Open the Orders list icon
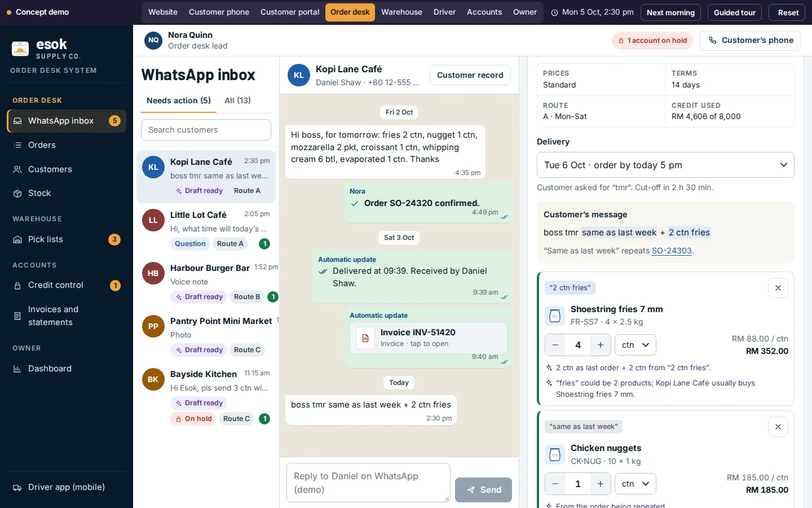812x508 pixels. coord(17,145)
